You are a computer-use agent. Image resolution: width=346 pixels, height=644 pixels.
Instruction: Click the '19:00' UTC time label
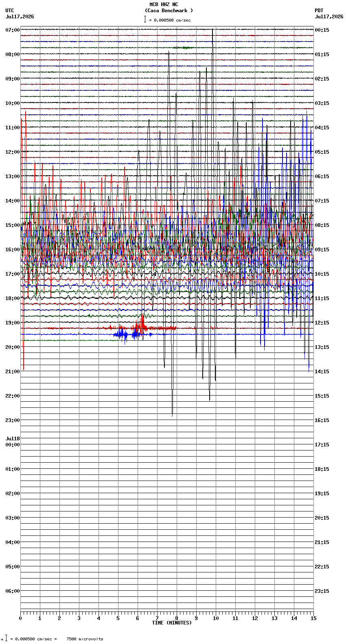pyautogui.click(x=13, y=323)
